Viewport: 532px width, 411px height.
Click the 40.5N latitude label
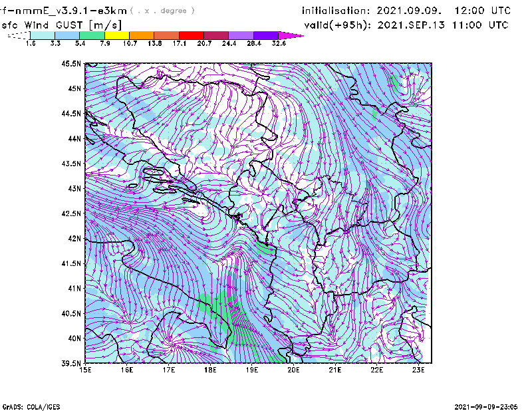(71, 314)
